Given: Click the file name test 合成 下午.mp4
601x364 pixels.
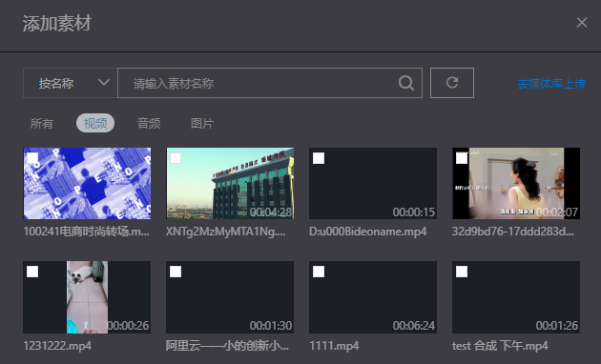Looking at the screenshot, I should click(x=500, y=346).
